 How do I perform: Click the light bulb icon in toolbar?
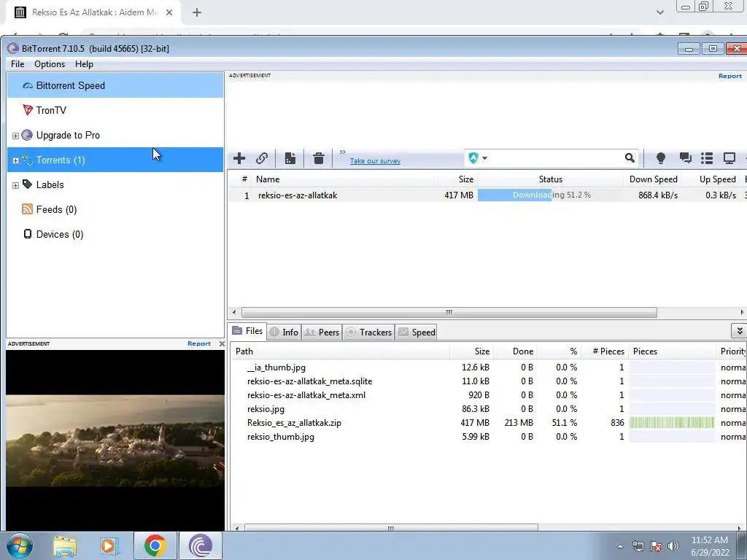tap(661, 158)
